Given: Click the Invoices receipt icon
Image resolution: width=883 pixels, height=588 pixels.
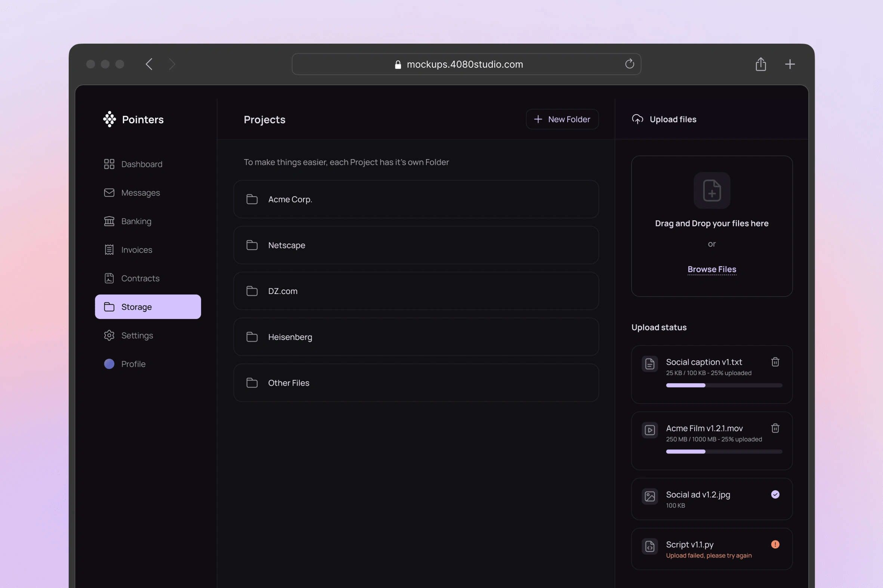Looking at the screenshot, I should click(x=109, y=250).
